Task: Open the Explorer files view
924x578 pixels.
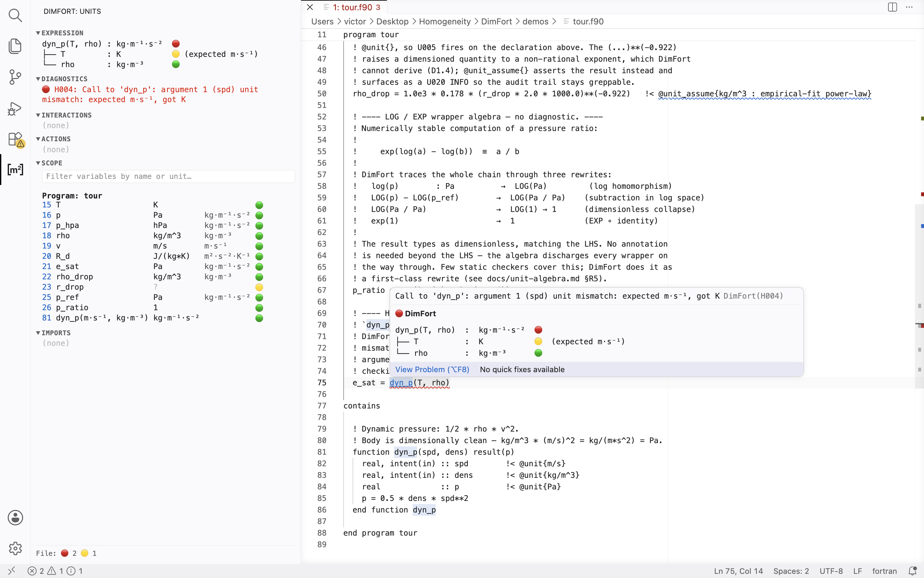Action: tap(15, 46)
